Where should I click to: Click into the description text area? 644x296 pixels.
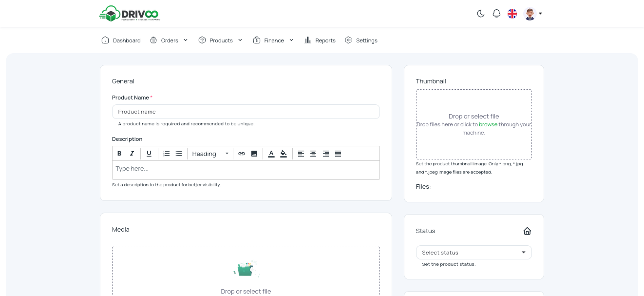point(246,170)
